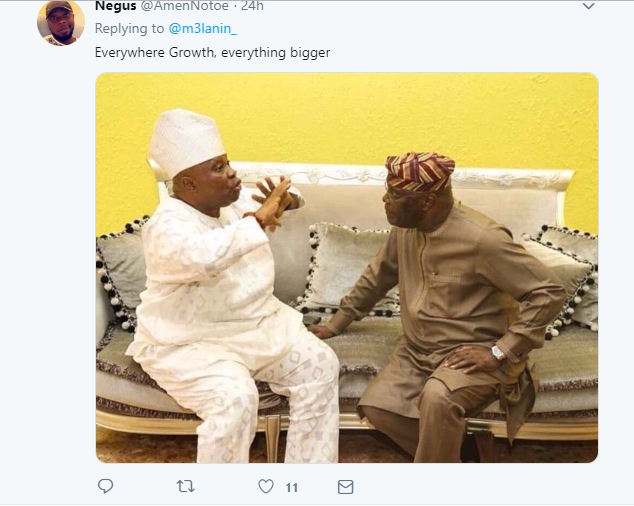The image size is (634, 506).
Task: Click the white cap in the photo
Action: (185, 139)
